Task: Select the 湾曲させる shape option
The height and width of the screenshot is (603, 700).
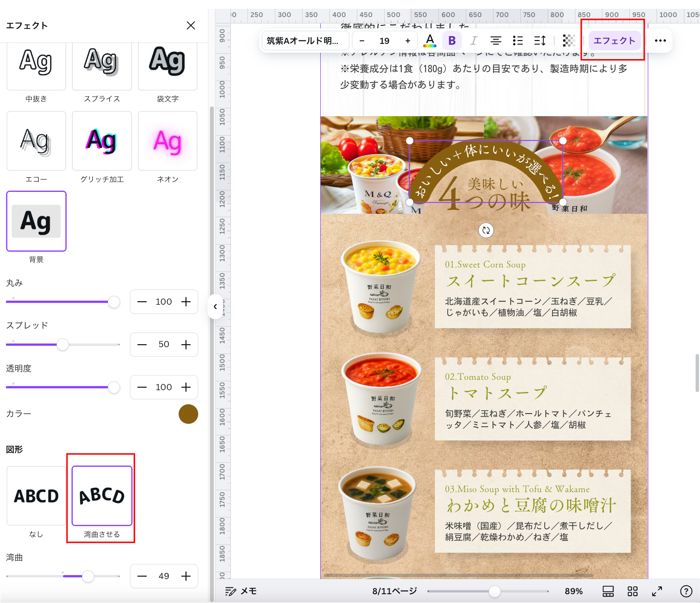Action: [x=101, y=496]
